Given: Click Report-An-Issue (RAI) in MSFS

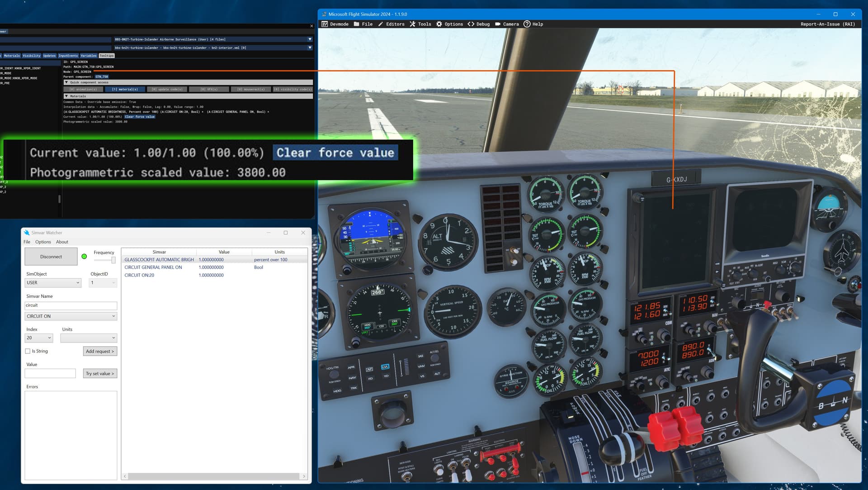Looking at the screenshot, I should pyautogui.click(x=827, y=24).
